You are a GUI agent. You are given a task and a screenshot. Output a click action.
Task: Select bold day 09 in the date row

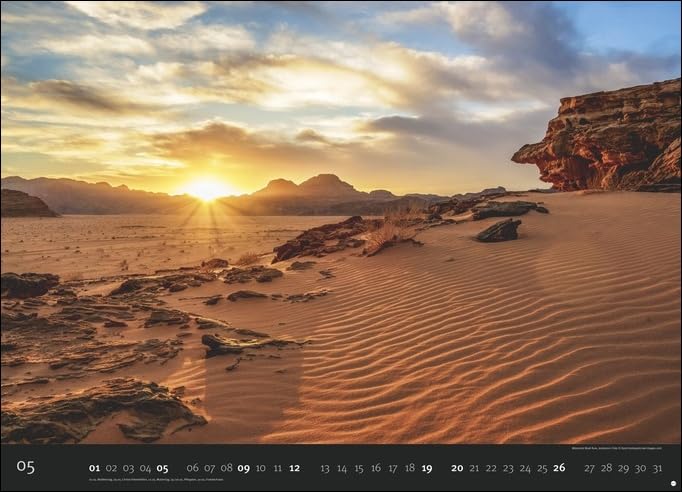coord(244,469)
